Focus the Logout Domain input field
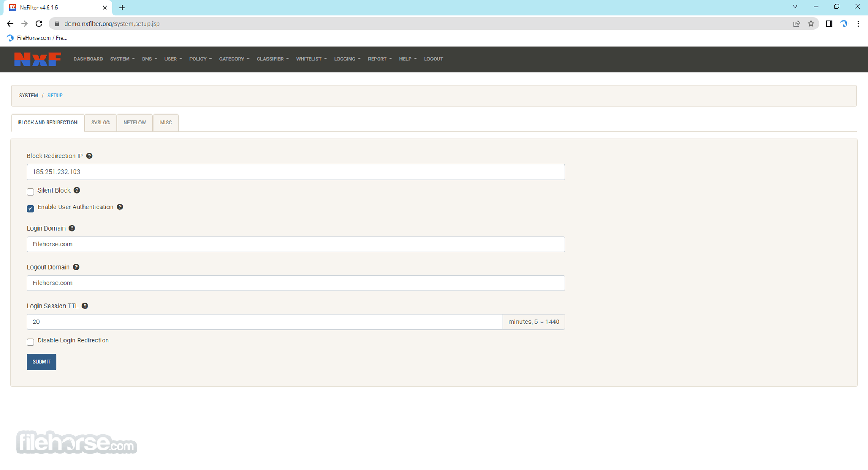868x470 pixels. coord(296,283)
